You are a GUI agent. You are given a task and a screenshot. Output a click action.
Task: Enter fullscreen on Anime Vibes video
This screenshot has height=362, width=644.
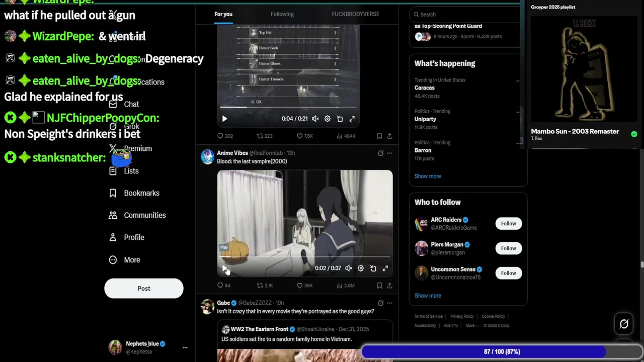click(x=385, y=268)
